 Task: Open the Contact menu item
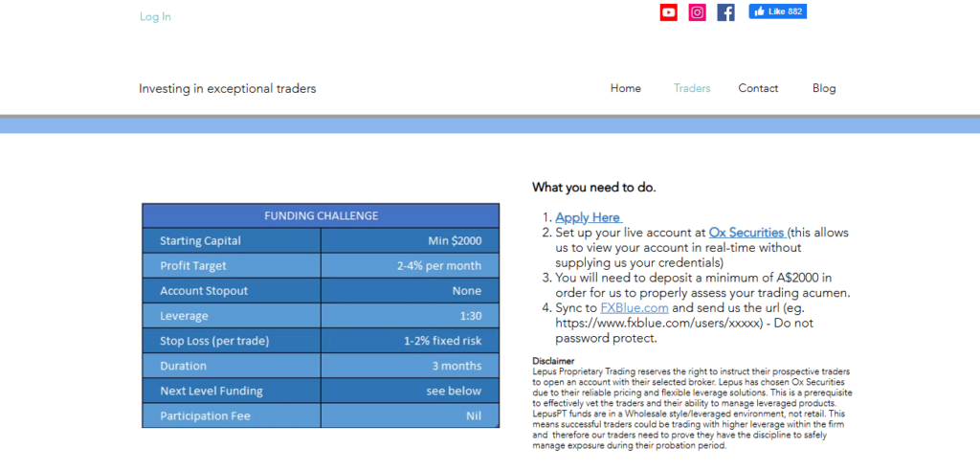(x=758, y=88)
